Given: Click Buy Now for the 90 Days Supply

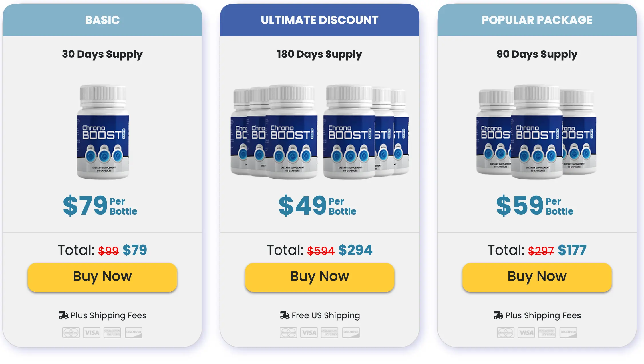Looking at the screenshot, I should 536,276.
